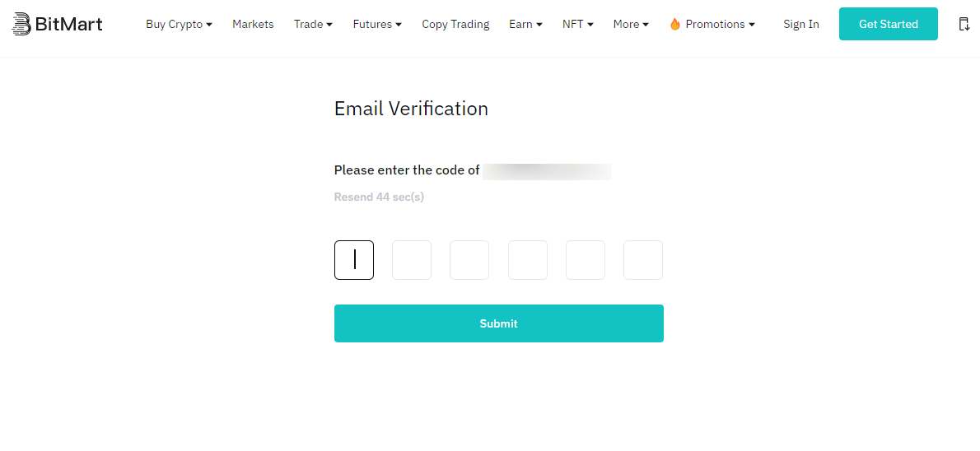Submit the verification code

[x=498, y=323]
